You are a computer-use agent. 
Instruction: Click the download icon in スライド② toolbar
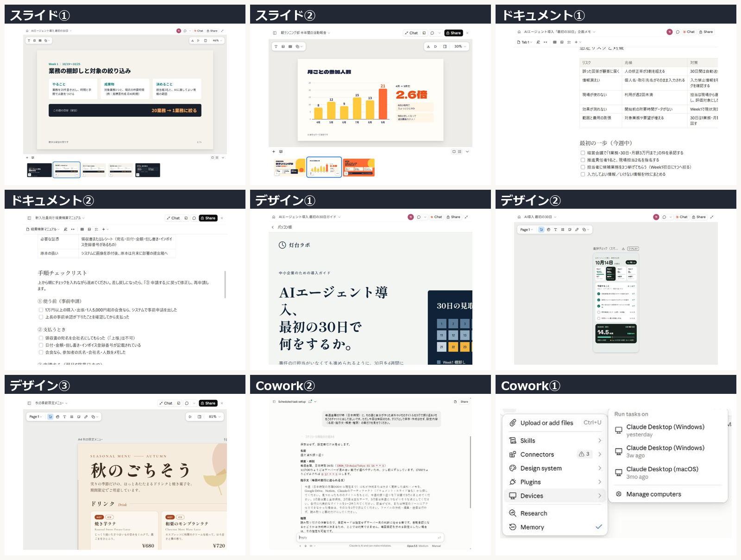428,47
